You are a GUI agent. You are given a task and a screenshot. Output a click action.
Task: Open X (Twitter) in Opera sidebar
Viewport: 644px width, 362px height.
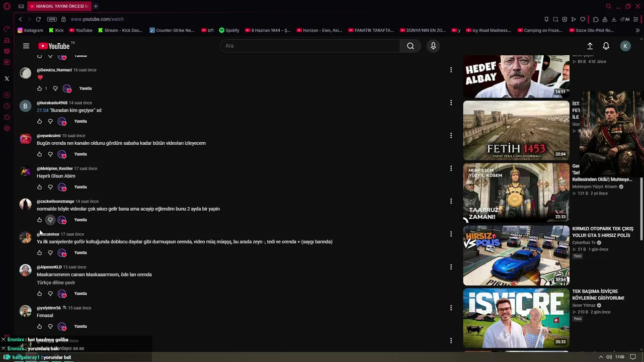[x=7, y=78]
